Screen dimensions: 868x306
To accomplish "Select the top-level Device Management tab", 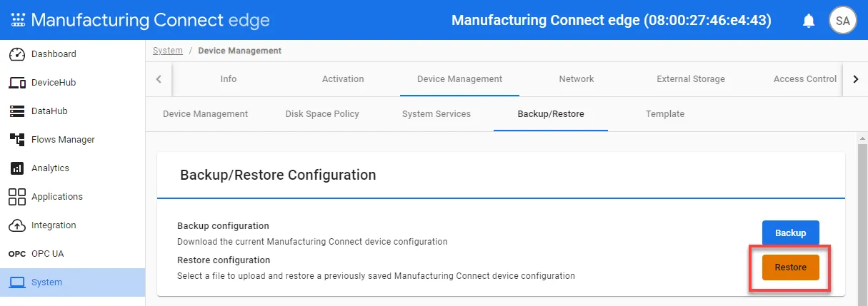I will [x=459, y=79].
